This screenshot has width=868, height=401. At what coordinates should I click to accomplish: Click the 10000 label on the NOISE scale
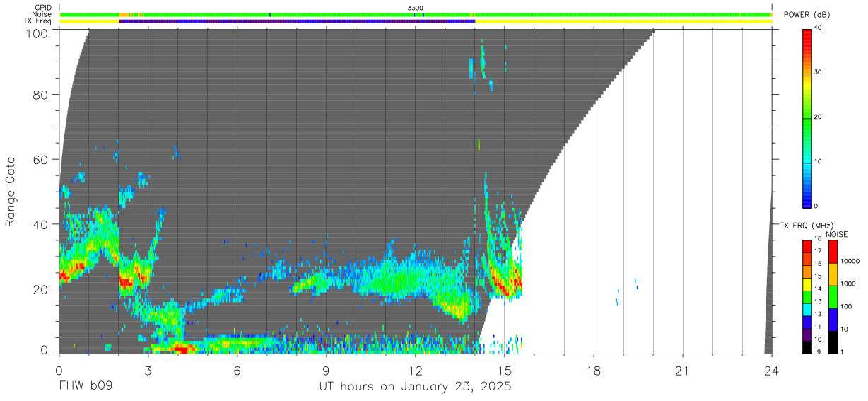[850, 261]
